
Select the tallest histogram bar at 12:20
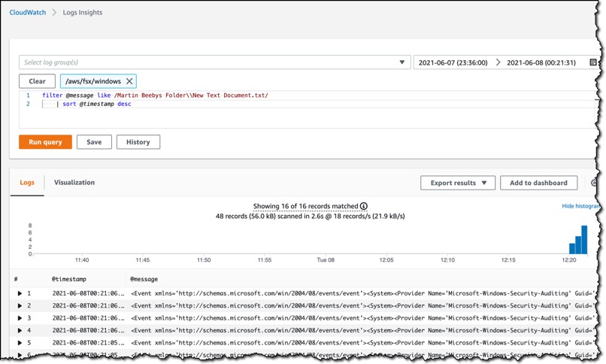pyautogui.click(x=584, y=240)
